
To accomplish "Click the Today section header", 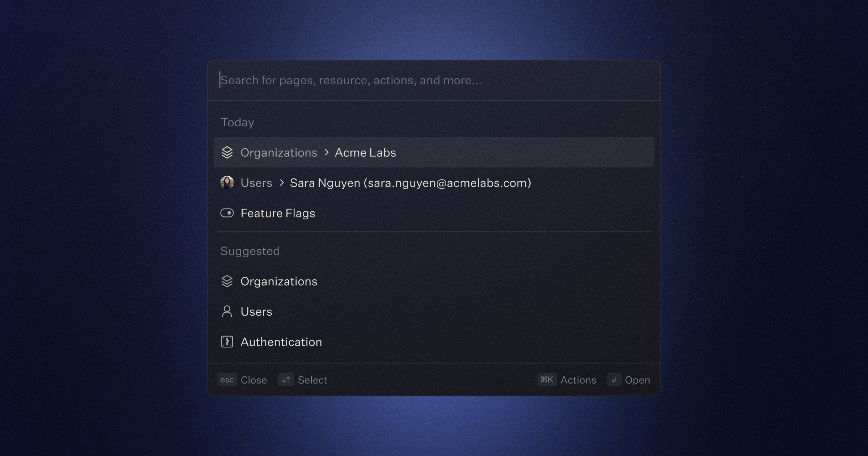I will pyautogui.click(x=237, y=122).
